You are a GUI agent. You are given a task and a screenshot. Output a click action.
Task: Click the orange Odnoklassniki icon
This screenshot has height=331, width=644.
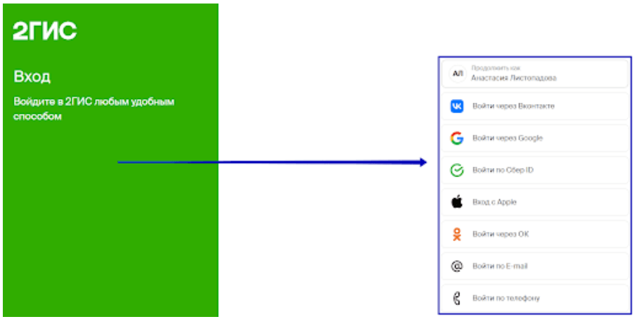[457, 234]
